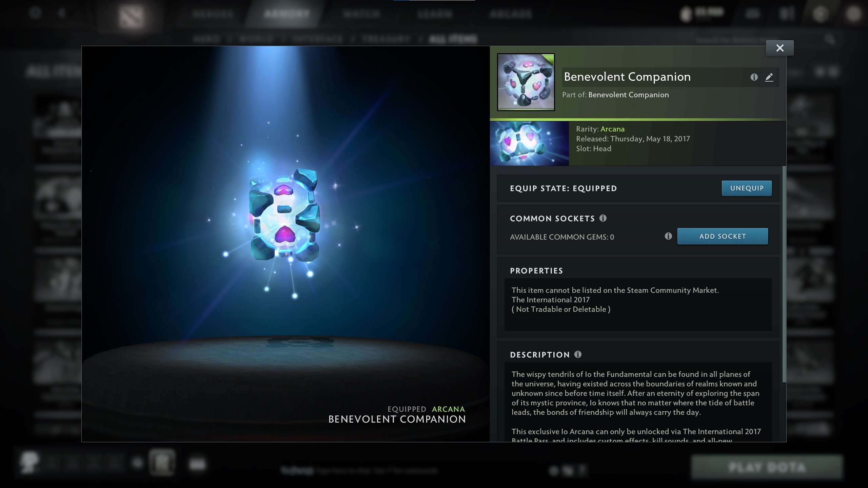Viewport: 868px width, 488px height.
Task: Open info icon beside Add Socket
Action: click(668, 236)
